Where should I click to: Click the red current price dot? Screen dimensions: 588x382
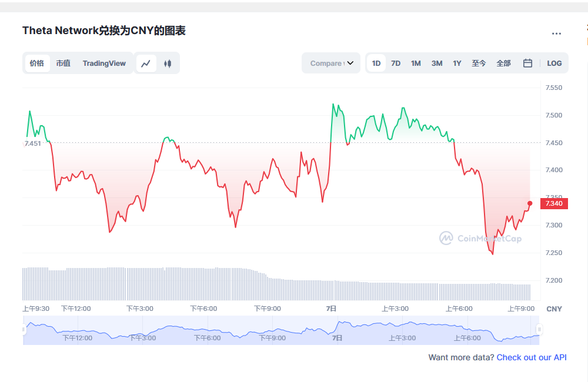pyautogui.click(x=530, y=203)
